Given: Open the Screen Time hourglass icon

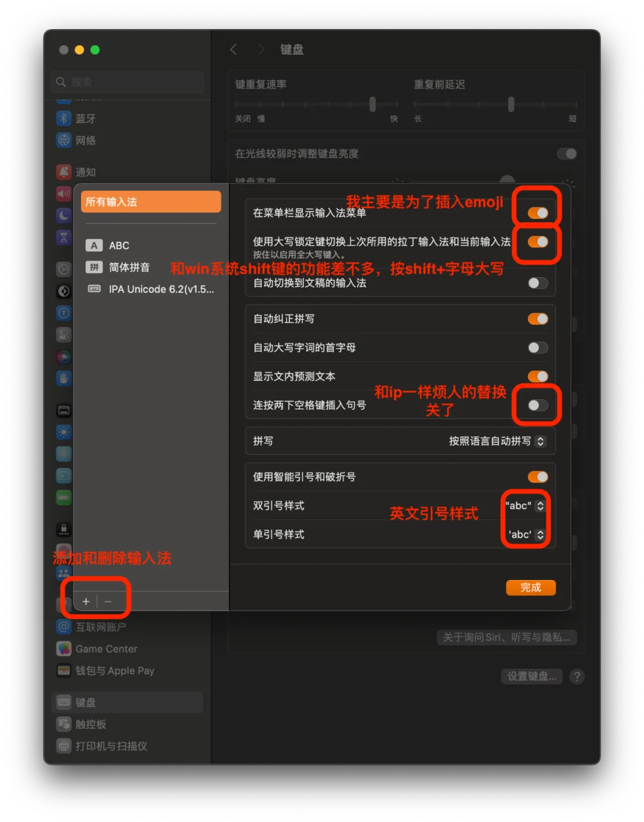Looking at the screenshot, I should pos(64,237).
